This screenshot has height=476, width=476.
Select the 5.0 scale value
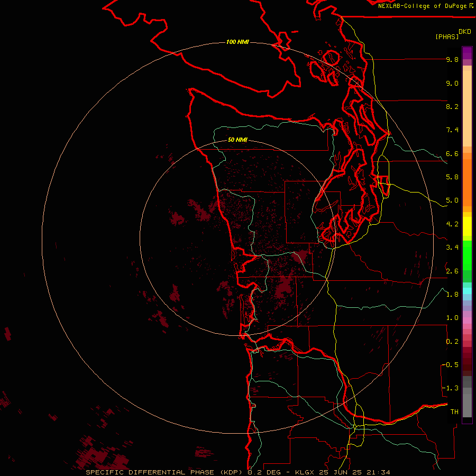coord(452,200)
